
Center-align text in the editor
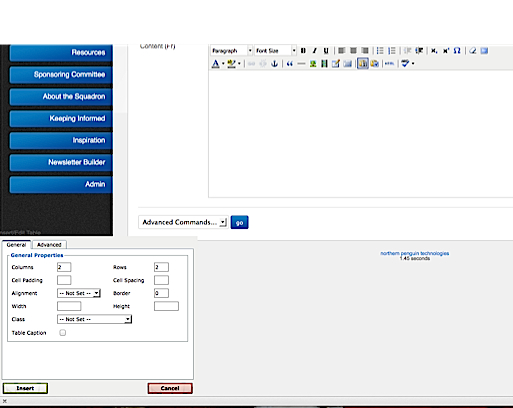click(x=353, y=51)
